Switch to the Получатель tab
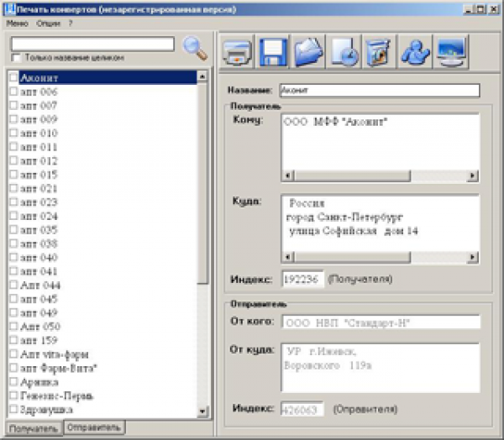504x440 pixels. pyautogui.click(x=34, y=428)
